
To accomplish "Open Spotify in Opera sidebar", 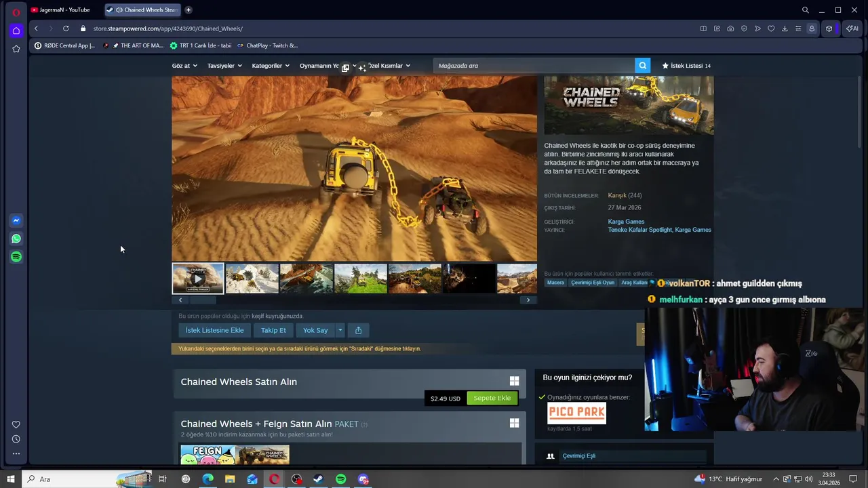I will point(16,257).
